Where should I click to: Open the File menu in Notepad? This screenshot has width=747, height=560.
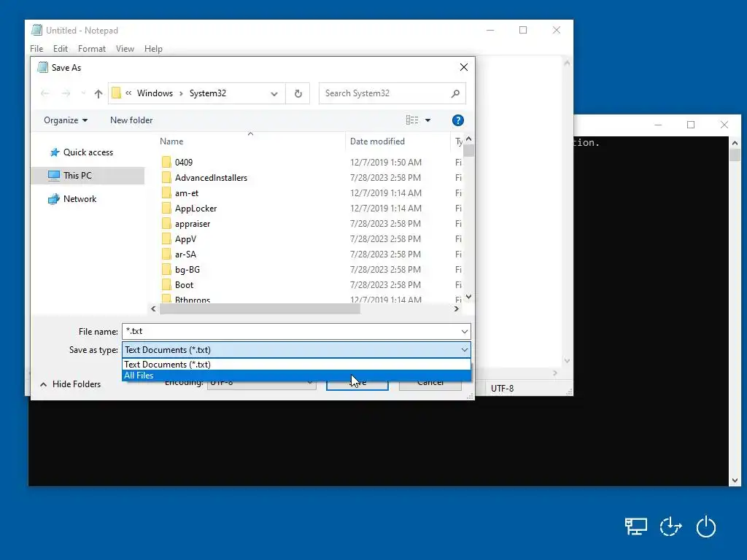[x=36, y=49]
